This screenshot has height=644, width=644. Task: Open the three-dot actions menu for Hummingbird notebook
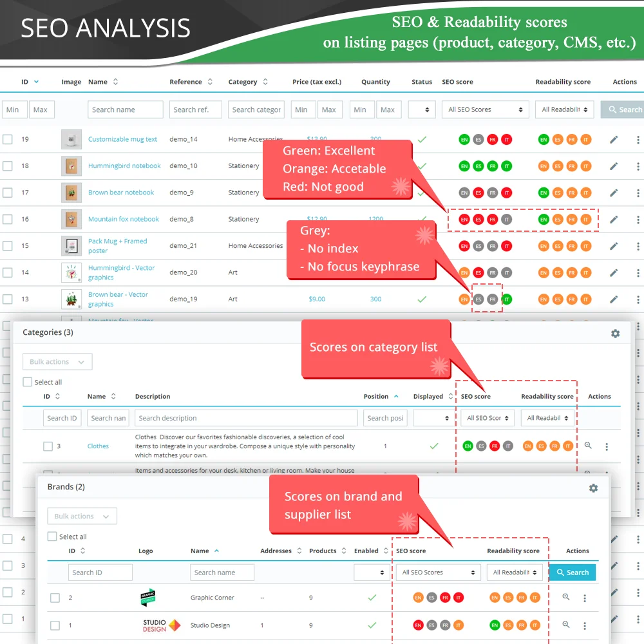point(638,166)
